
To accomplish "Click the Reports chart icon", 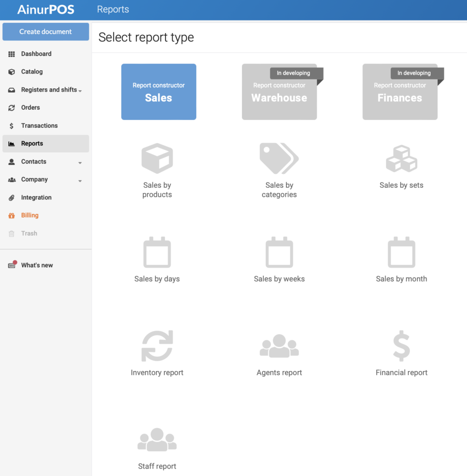I will 12,144.
